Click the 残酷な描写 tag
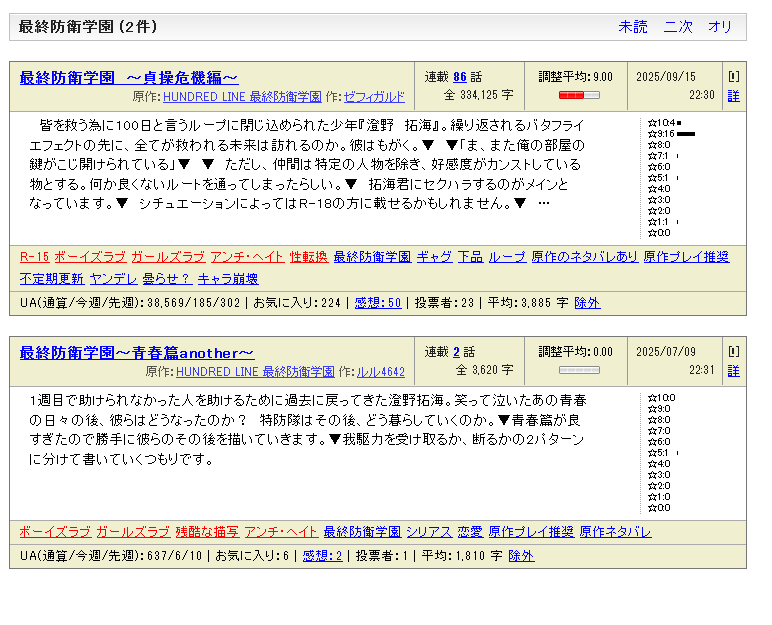Screen dimensions: 772x625 208,532
